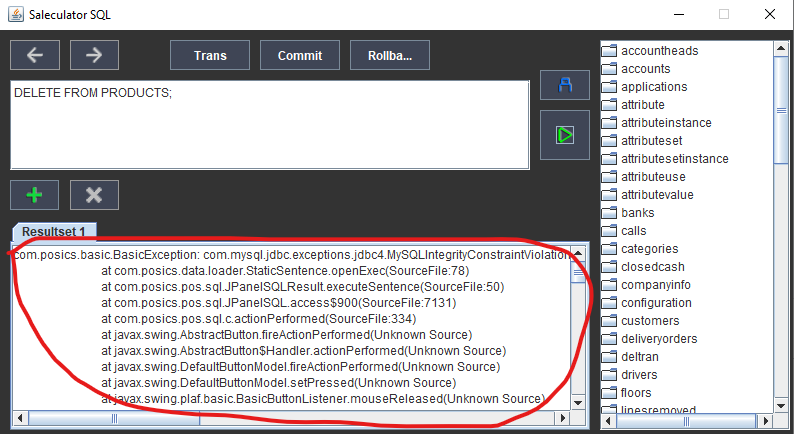Select the deltran table label
The image size is (794, 434).
pyautogui.click(x=640, y=357)
